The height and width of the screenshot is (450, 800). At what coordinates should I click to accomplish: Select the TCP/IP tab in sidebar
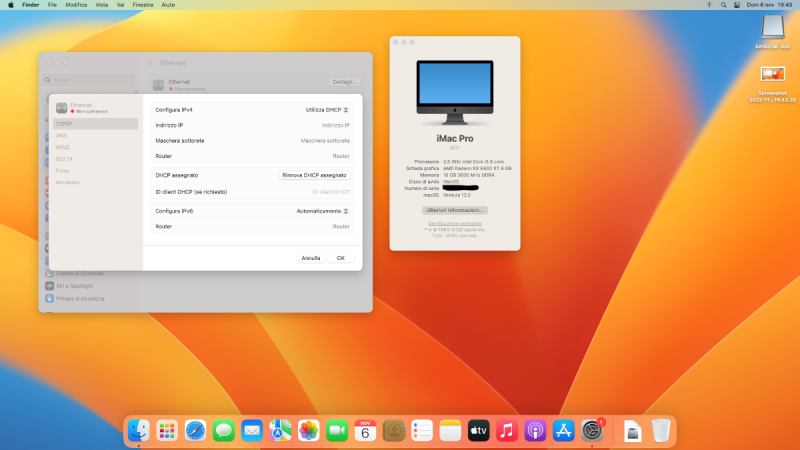coord(95,124)
